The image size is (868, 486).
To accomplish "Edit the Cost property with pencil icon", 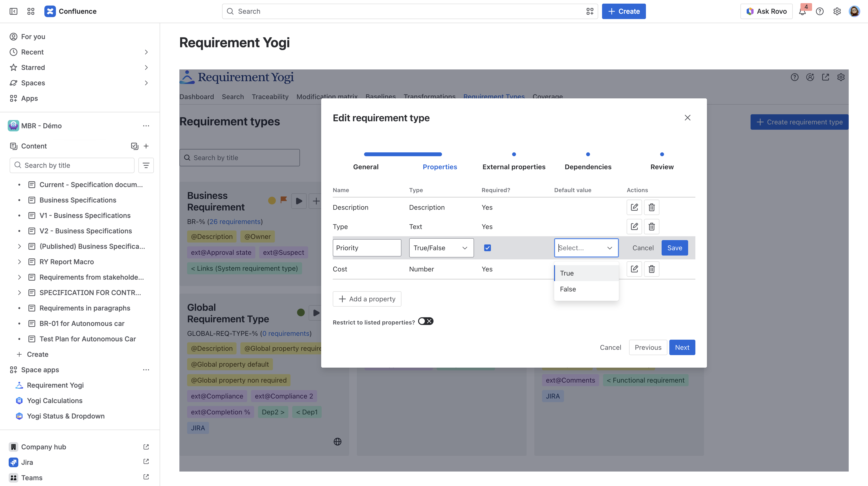I will [x=634, y=269].
